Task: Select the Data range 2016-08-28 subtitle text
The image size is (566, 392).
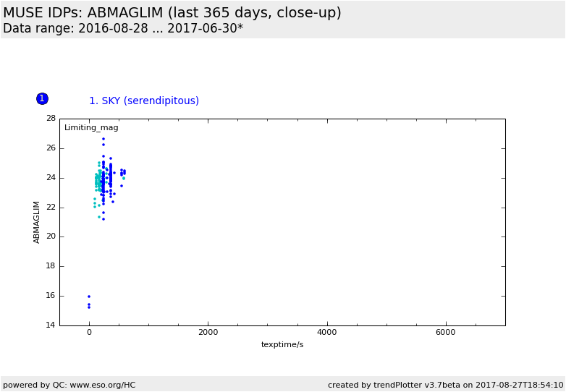Action: click(123, 29)
